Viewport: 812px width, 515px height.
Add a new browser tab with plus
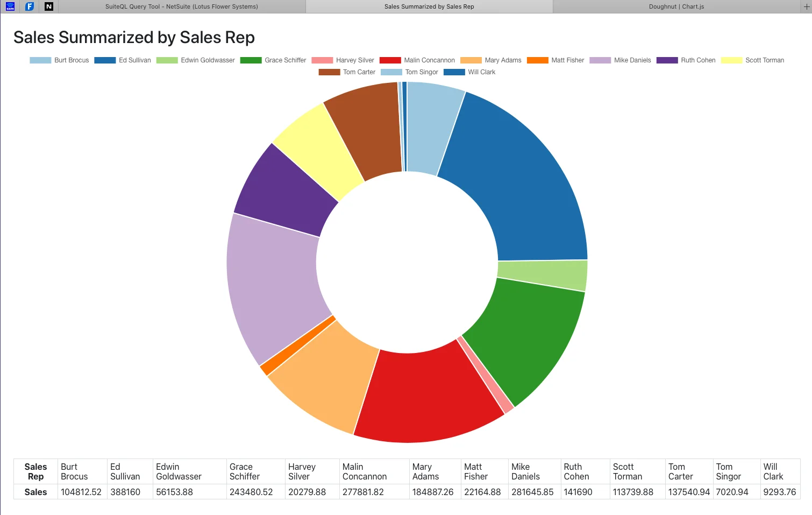pos(806,6)
